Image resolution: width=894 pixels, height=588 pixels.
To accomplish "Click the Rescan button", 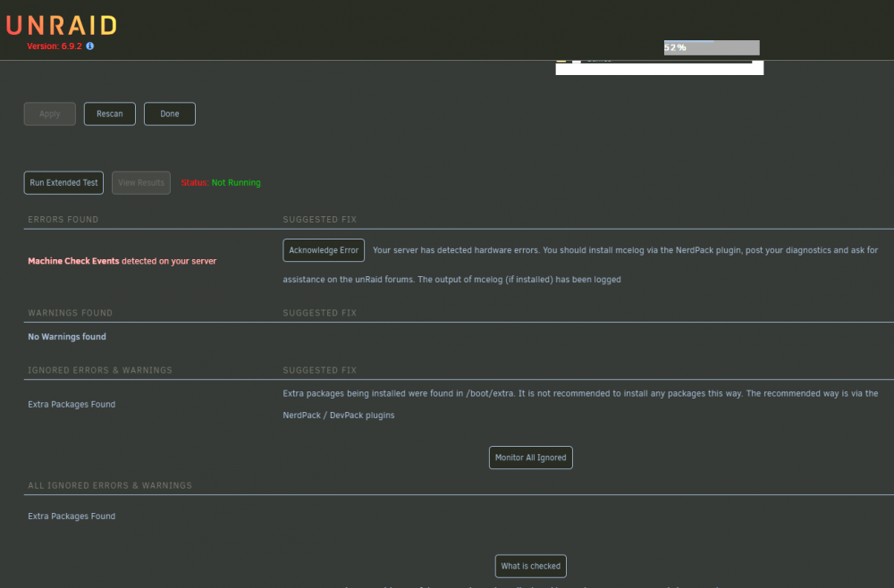I will click(109, 114).
